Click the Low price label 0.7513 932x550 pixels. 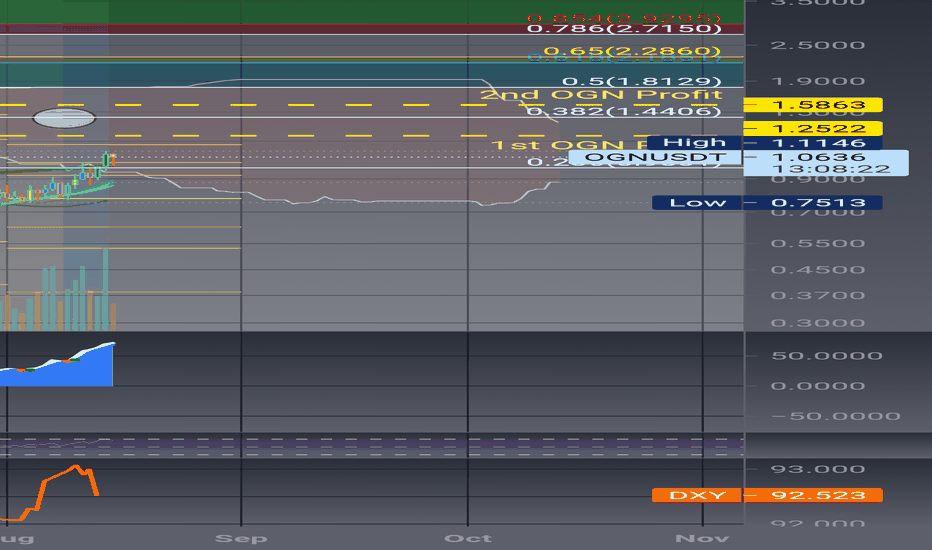767,203
